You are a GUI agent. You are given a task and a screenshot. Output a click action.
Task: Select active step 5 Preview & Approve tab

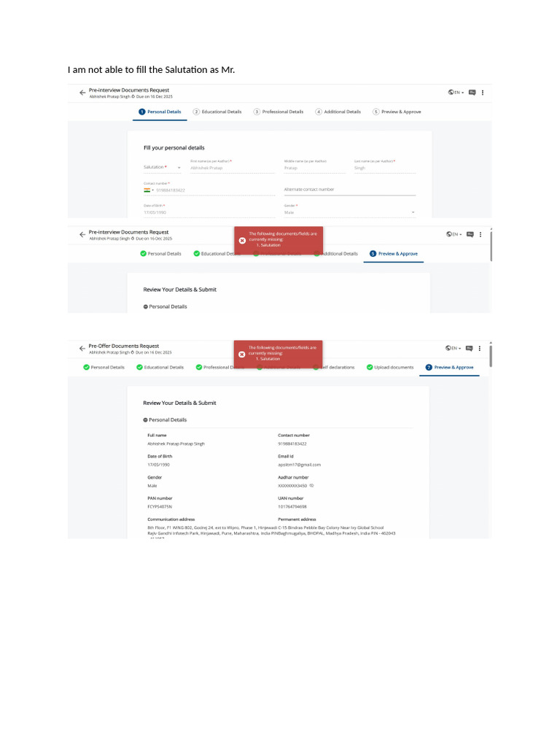click(393, 254)
